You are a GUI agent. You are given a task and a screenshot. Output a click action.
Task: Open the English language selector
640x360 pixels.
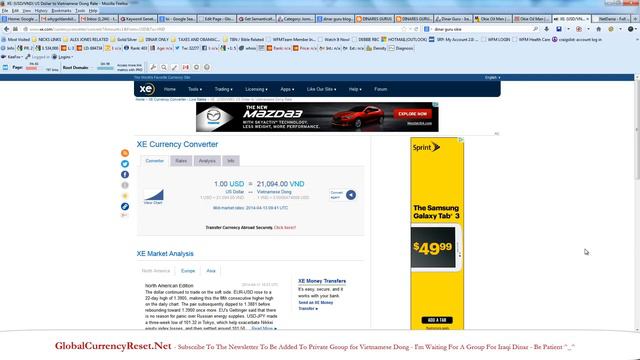coord(493,77)
